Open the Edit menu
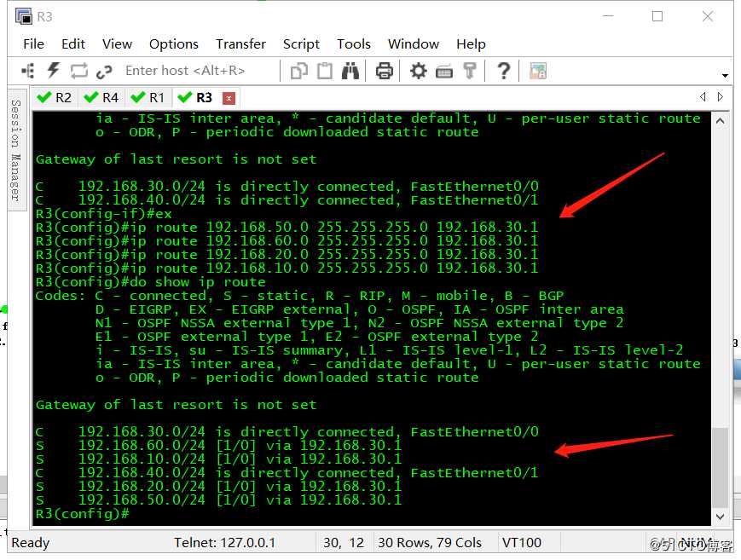 (73, 44)
